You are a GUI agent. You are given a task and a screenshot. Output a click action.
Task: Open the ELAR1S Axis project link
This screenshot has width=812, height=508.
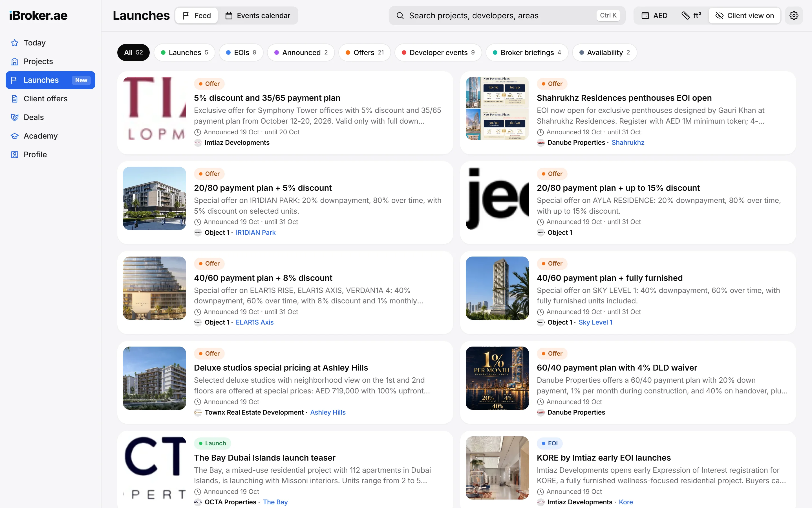point(254,322)
